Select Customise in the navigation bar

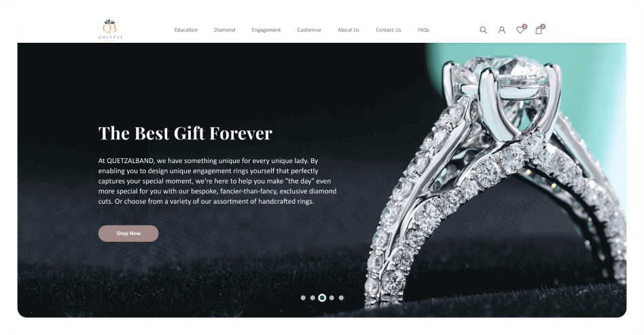pyautogui.click(x=309, y=30)
